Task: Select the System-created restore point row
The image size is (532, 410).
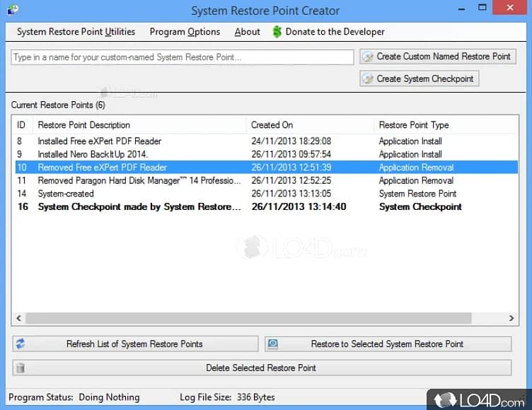Action: coord(266,194)
